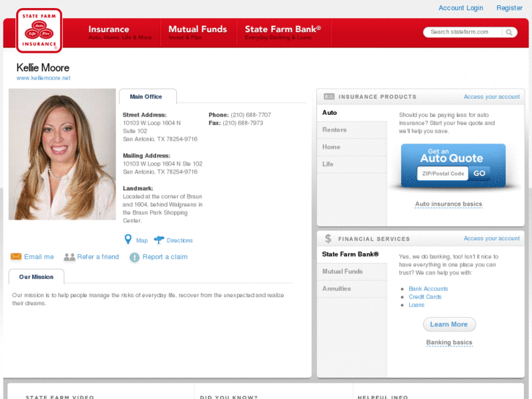Open the Bank Accounts link
Image resolution: width=532 pixels, height=399 pixels.
click(428, 288)
